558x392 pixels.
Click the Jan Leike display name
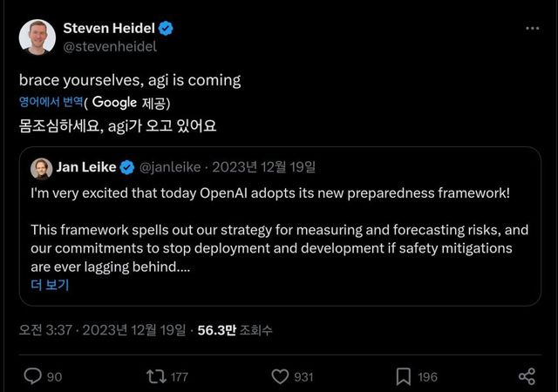(85, 166)
